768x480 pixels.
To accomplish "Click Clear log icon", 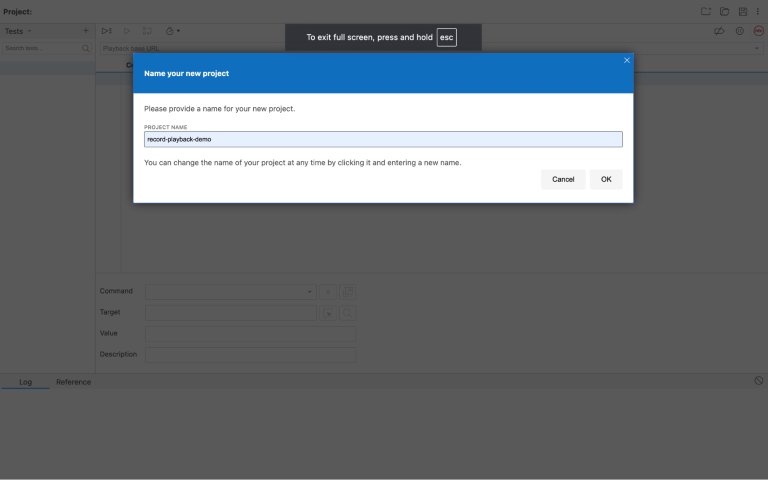I will tap(758, 381).
